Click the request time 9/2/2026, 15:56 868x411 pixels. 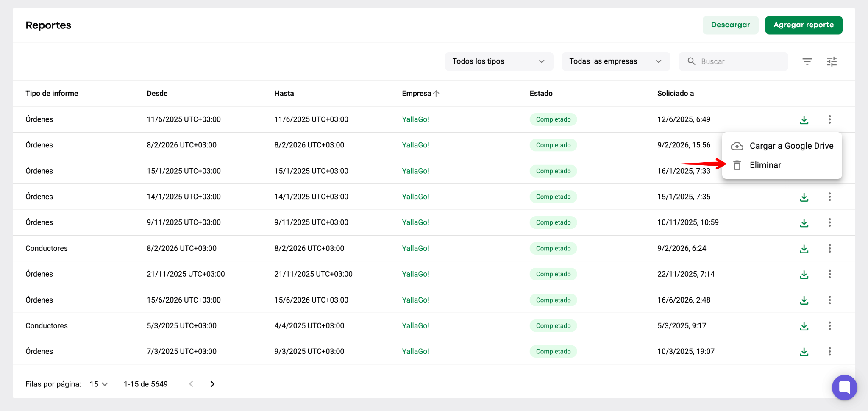pyautogui.click(x=684, y=145)
